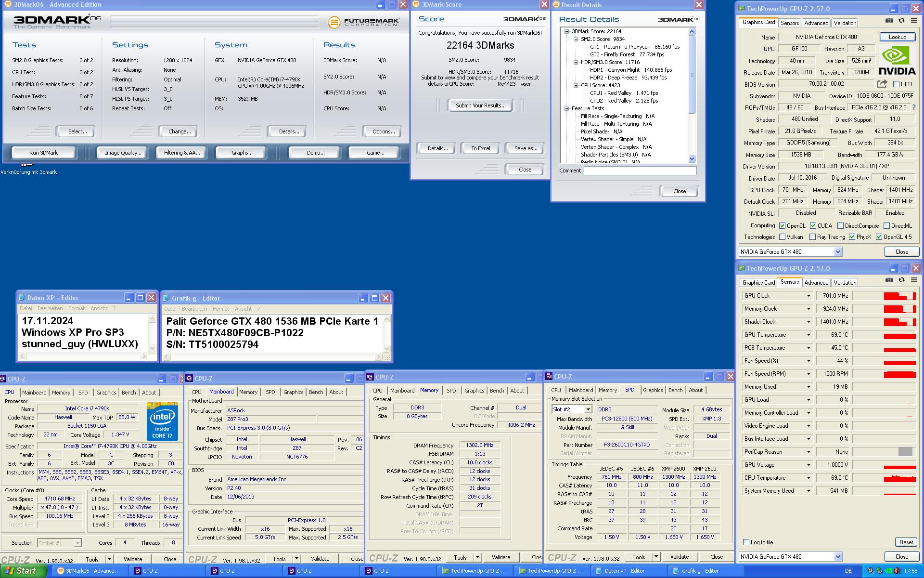Open the Format menu in the Daten XP Editor
Screen dimensions: 924x578
pyautogui.click(x=77, y=308)
